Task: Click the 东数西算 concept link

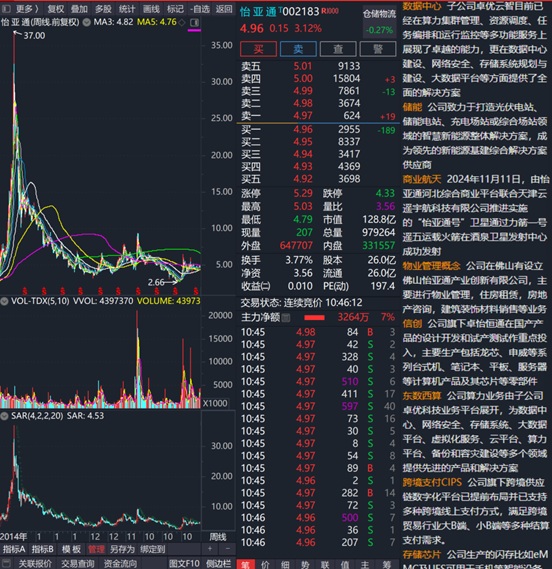Action: point(422,396)
